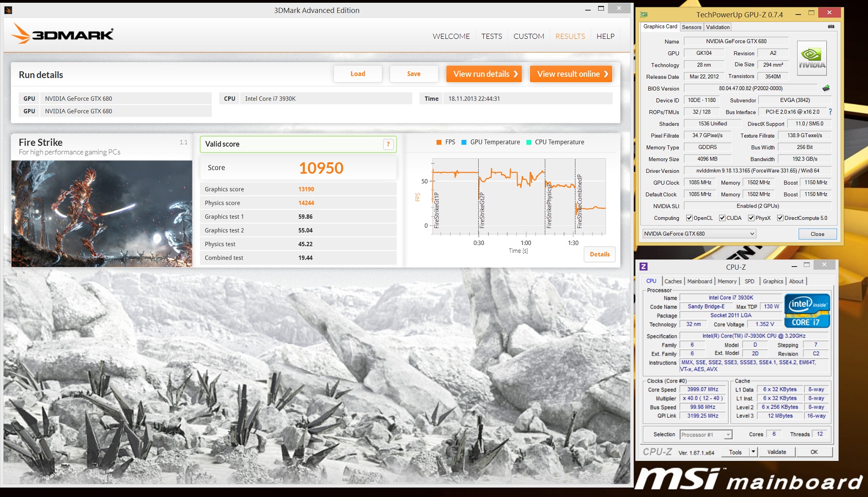The image size is (868, 497).
Task: Click the 3DMark logo in the header
Action: pyautogui.click(x=63, y=34)
